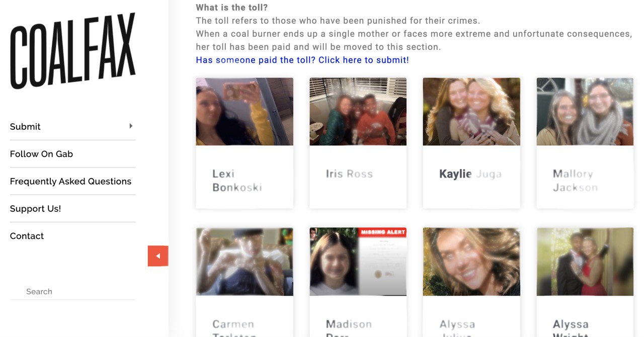Click the COALFAX logo
The image size is (644, 337).
pyautogui.click(x=73, y=51)
